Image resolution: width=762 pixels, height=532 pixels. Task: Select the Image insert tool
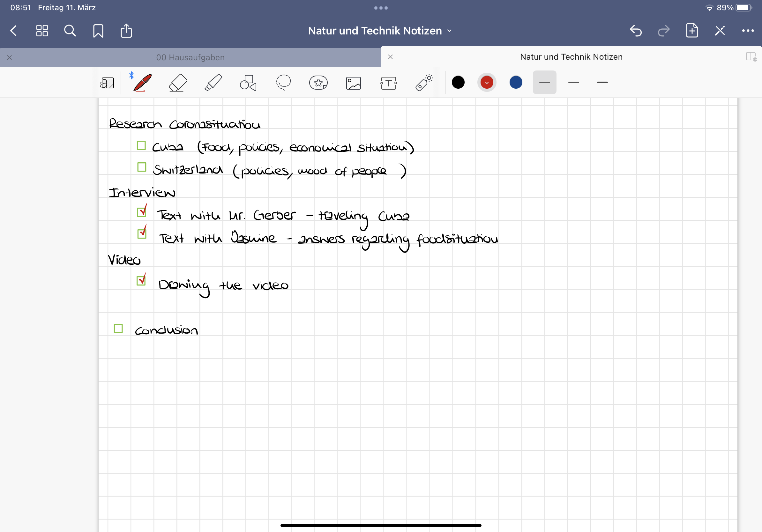point(354,83)
